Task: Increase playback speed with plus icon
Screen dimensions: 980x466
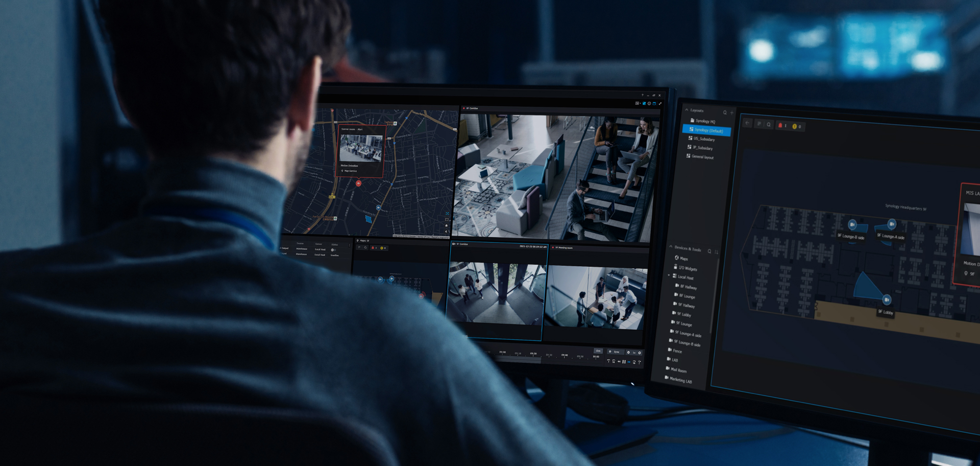Action: click(x=640, y=353)
